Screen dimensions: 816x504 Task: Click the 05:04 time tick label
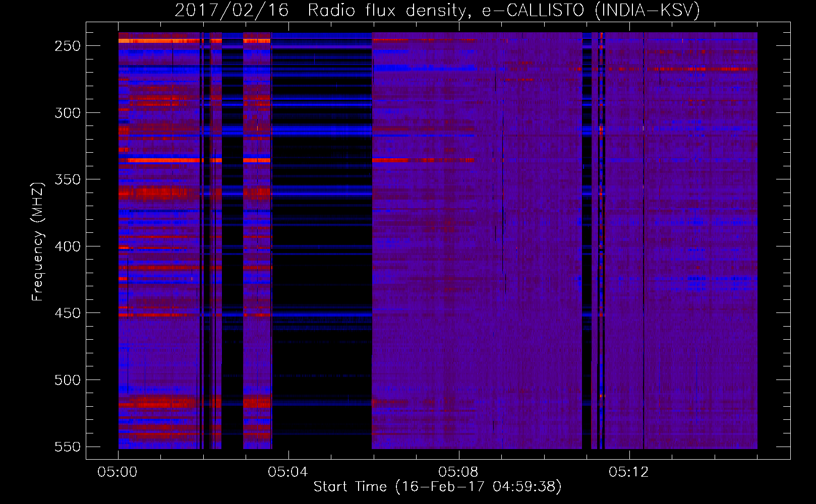point(288,472)
